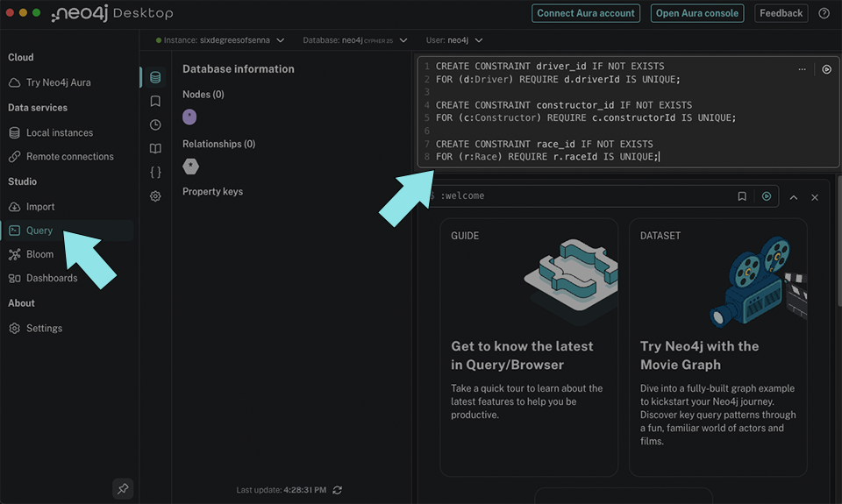Run the Cypher query in editor
842x504 pixels.
click(826, 69)
